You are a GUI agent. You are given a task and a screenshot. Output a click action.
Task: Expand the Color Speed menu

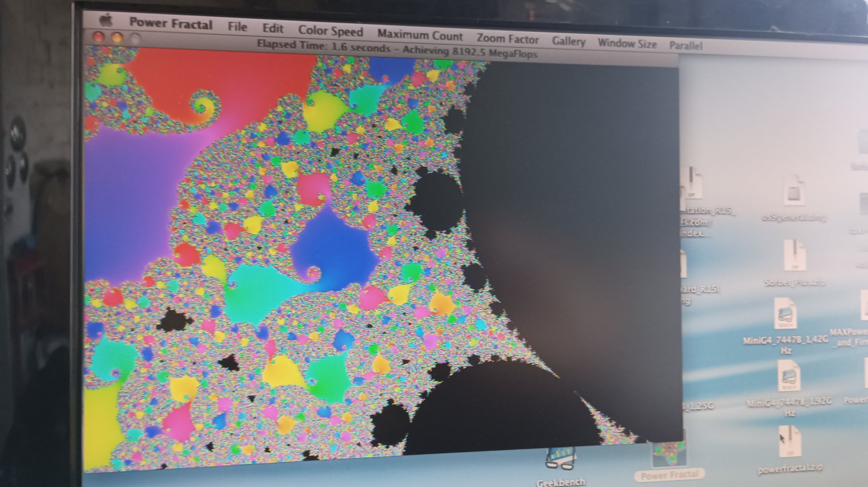pyautogui.click(x=330, y=31)
